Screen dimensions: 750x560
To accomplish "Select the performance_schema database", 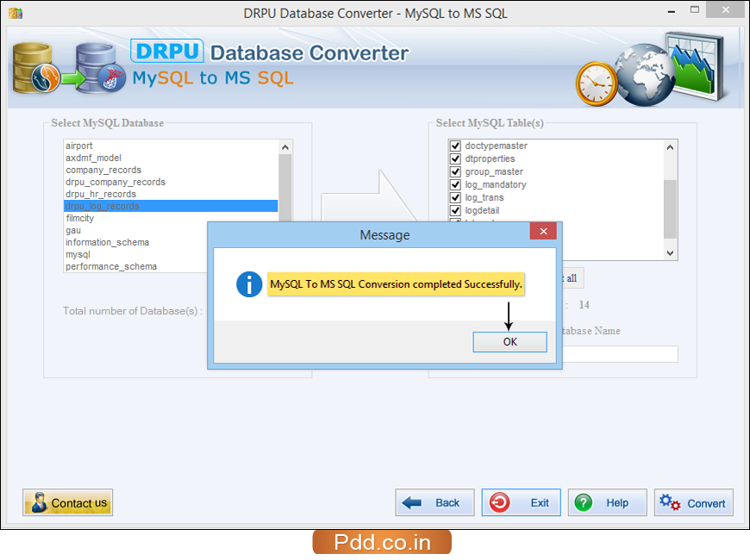I will (x=136, y=266).
